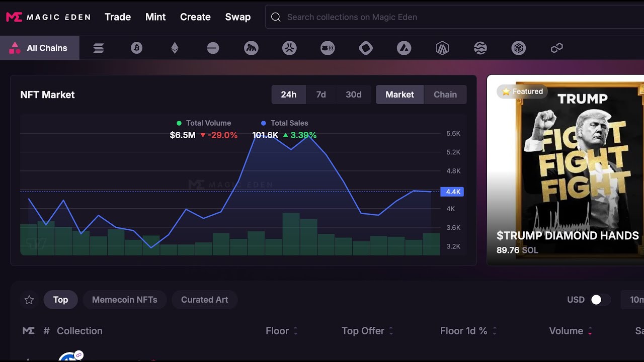Open the Create menu
The width and height of the screenshot is (644, 362).
[195, 17]
